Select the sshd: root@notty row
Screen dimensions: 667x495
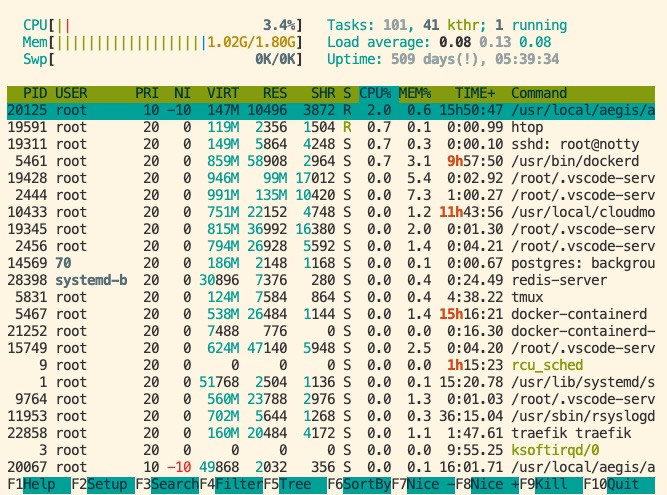pos(331,144)
